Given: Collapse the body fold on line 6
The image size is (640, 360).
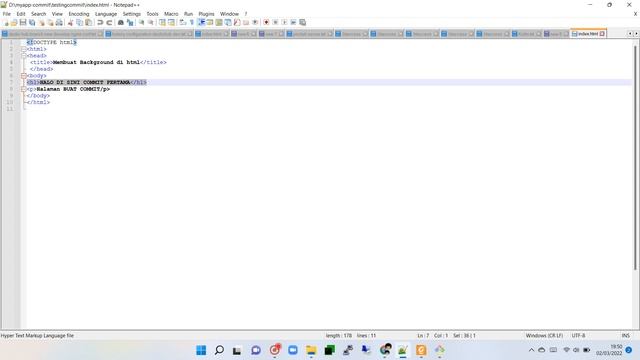Looking at the screenshot, I should click(24, 76).
